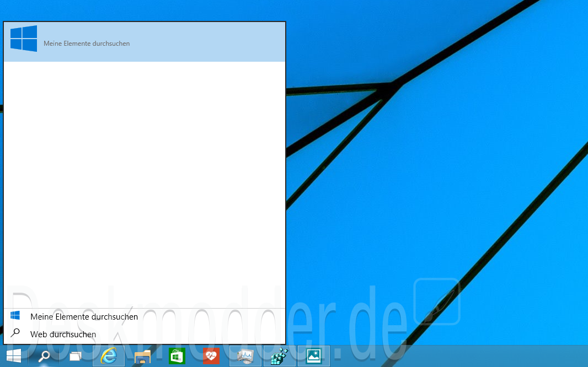The image size is (588, 367).
Task: Click empty taskbar space right of pinned apps
Action: (458, 357)
